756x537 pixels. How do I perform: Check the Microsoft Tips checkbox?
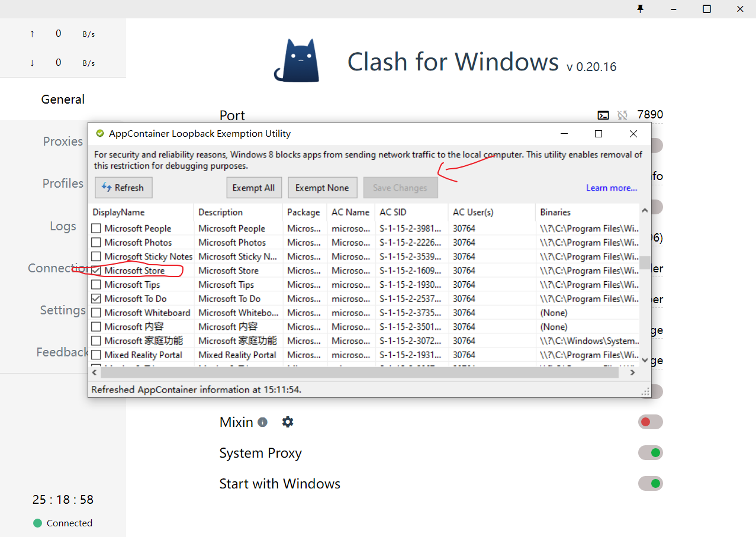[x=96, y=285]
